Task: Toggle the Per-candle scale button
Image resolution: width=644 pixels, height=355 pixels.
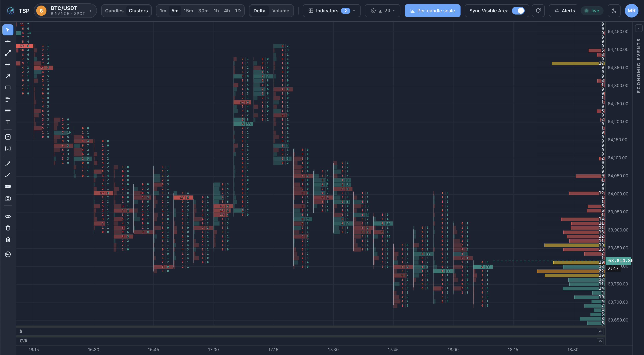Action: pyautogui.click(x=432, y=11)
